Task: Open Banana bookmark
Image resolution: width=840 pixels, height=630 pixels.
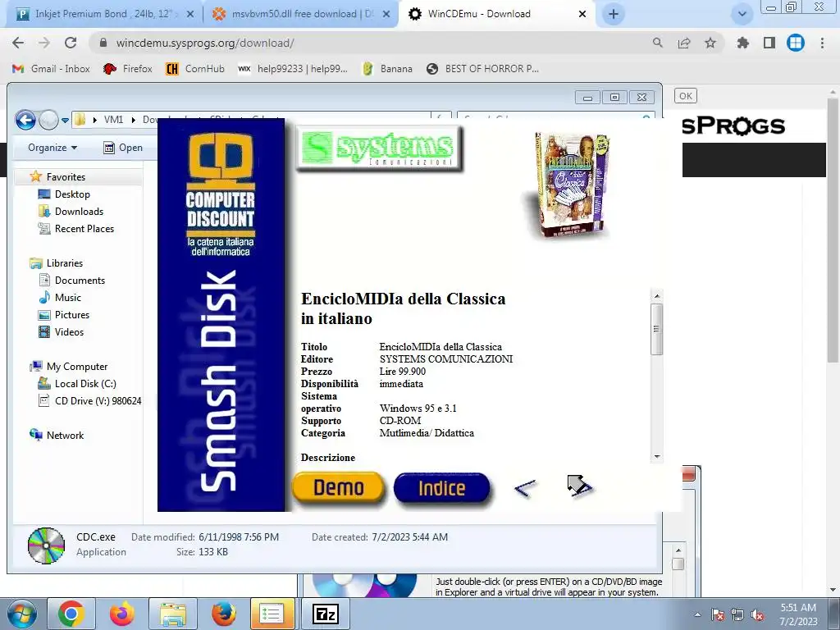Action: (x=387, y=69)
